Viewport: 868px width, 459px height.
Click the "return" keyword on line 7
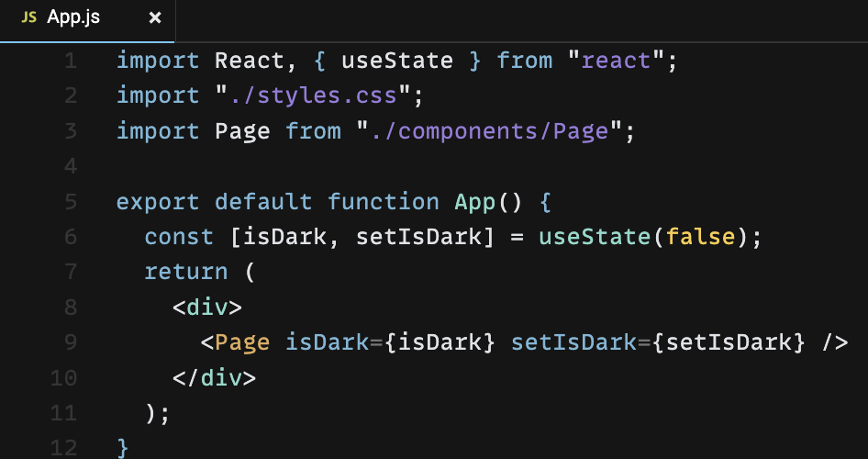186,272
